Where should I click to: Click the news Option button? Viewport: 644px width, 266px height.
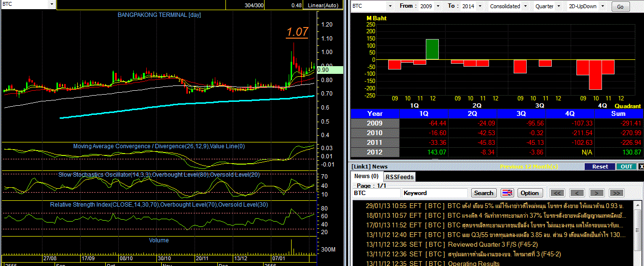pos(530,193)
